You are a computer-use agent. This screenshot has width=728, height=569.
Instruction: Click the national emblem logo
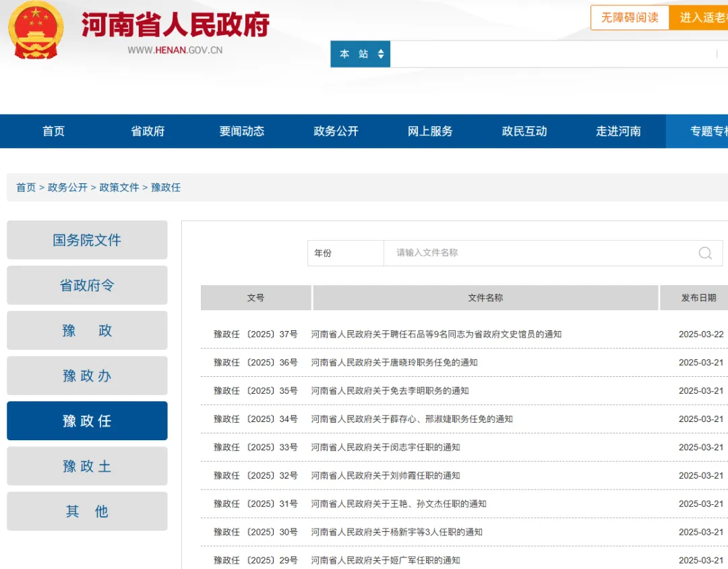(36, 30)
